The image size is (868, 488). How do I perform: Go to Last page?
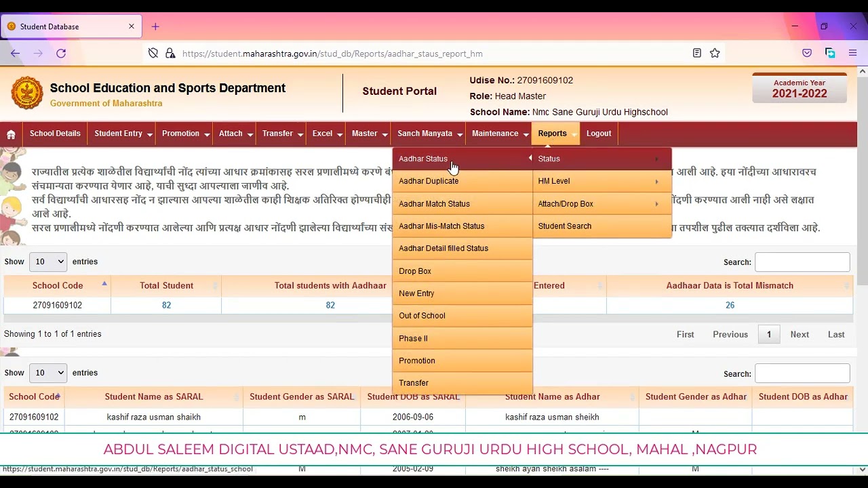836,334
